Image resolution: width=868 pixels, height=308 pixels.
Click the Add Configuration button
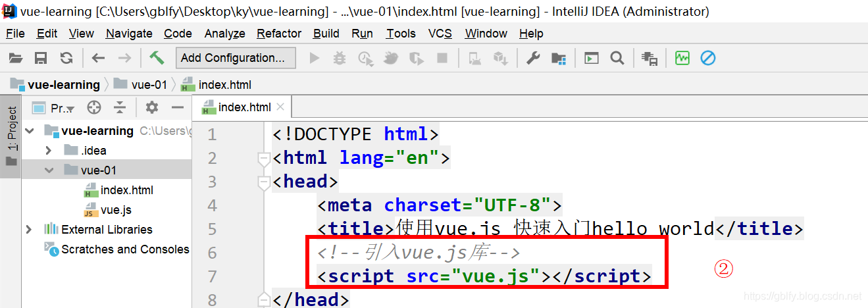pyautogui.click(x=236, y=58)
